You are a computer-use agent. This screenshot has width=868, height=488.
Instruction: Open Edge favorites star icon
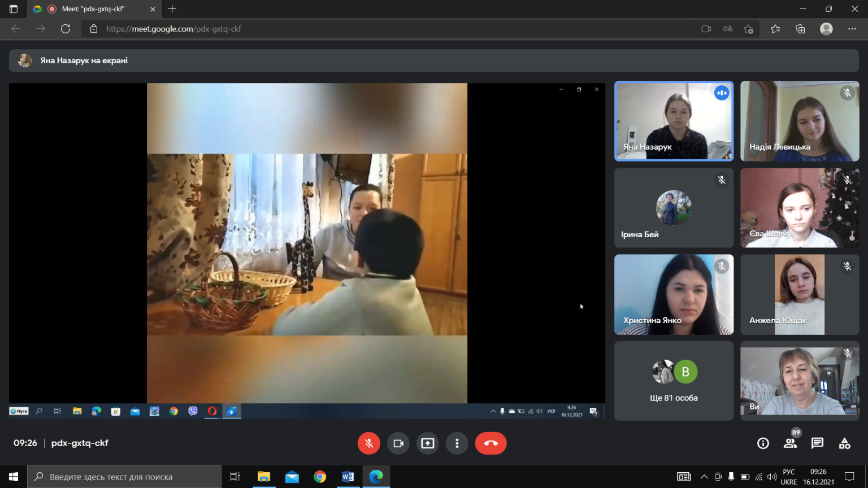pyautogui.click(x=775, y=29)
